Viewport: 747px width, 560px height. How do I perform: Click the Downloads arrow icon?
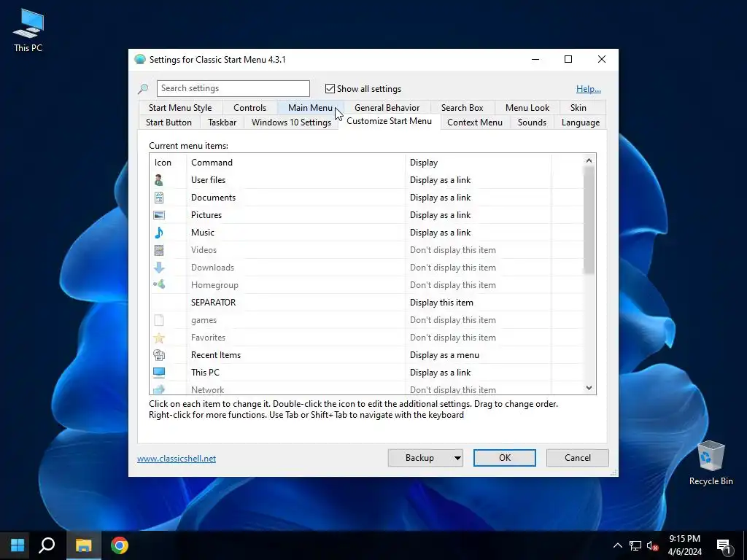[x=158, y=268]
